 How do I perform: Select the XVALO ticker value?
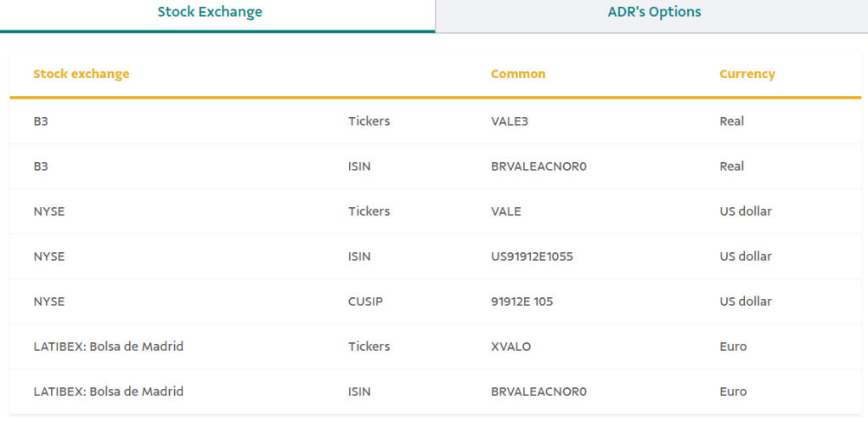[513, 346]
